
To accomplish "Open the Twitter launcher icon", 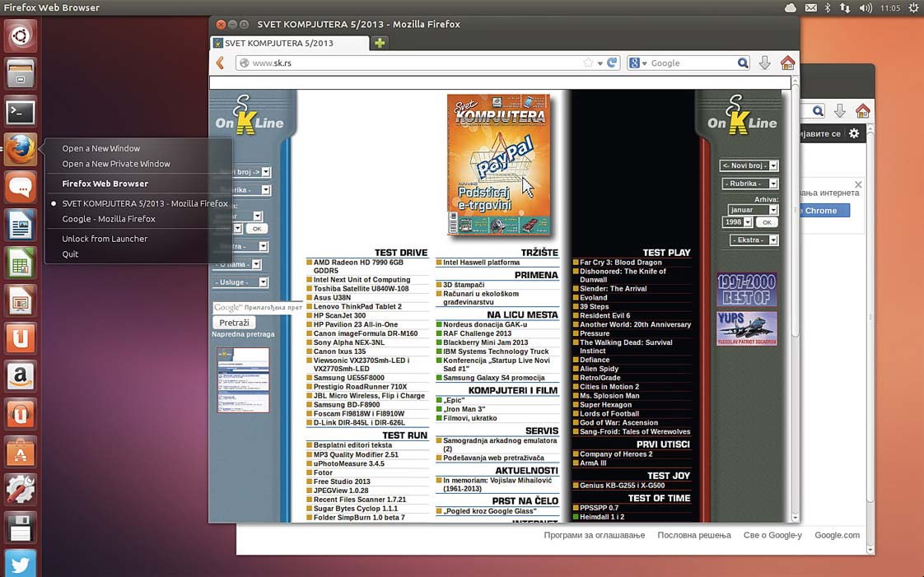I will pyautogui.click(x=21, y=564).
